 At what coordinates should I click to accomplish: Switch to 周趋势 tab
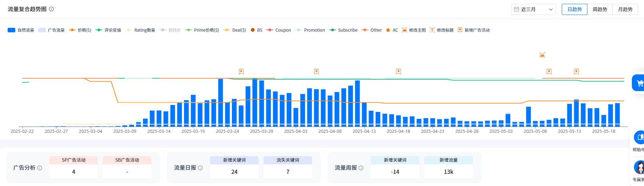point(600,9)
